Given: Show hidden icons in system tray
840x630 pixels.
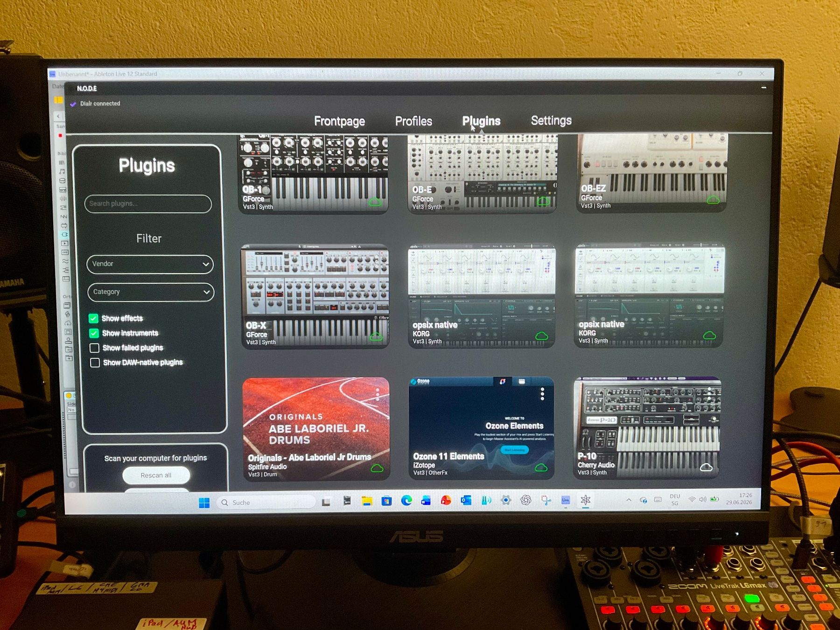Looking at the screenshot, I should pyautogui.click(x=629, y=500).
